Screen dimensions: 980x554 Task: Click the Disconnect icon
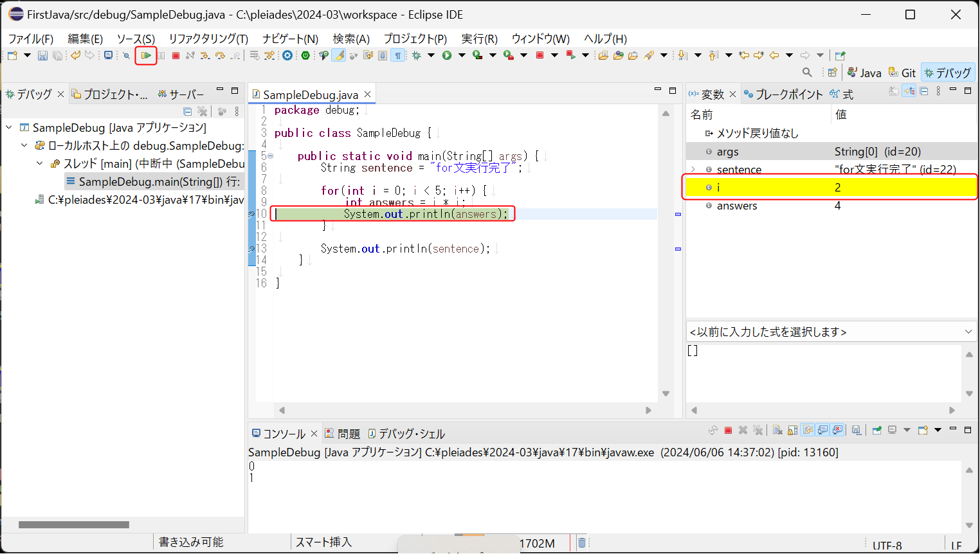(190, 55)
